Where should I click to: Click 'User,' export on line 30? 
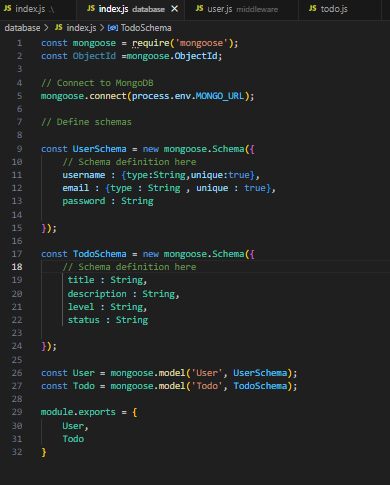(75, 426)
